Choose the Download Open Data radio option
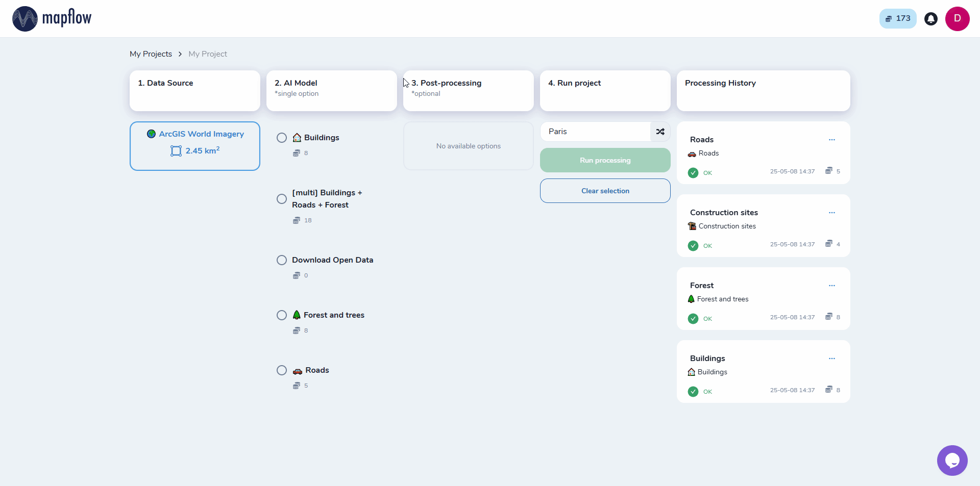This screenshot has width=980, height=486. point(282,260)
